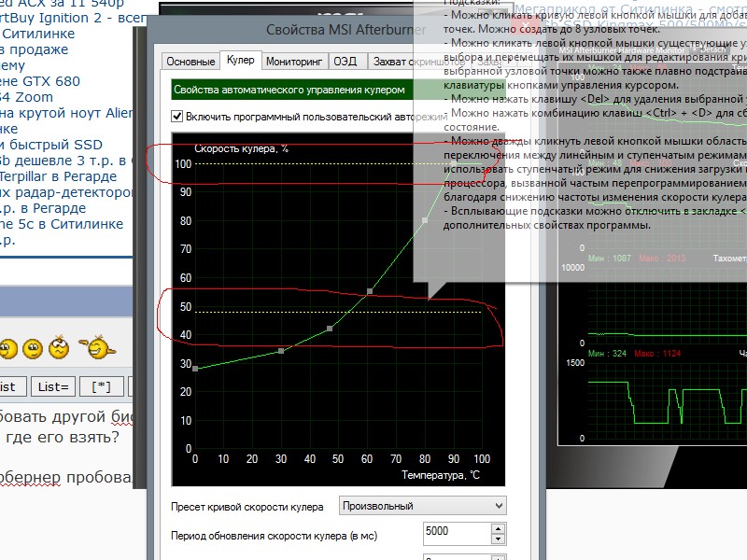Open the 'ene GTX 680' forum link

pos(40,81)
